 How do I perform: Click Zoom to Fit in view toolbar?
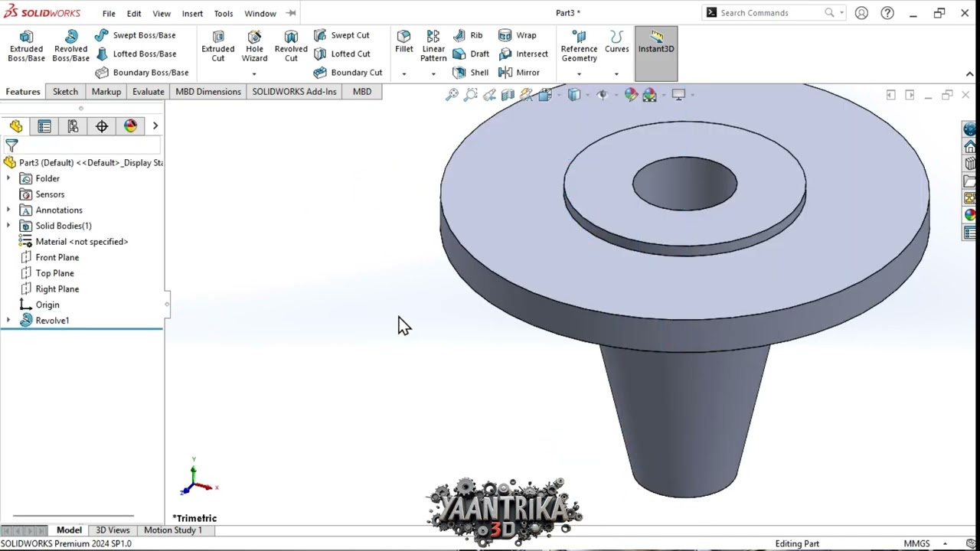click(452, 95)
